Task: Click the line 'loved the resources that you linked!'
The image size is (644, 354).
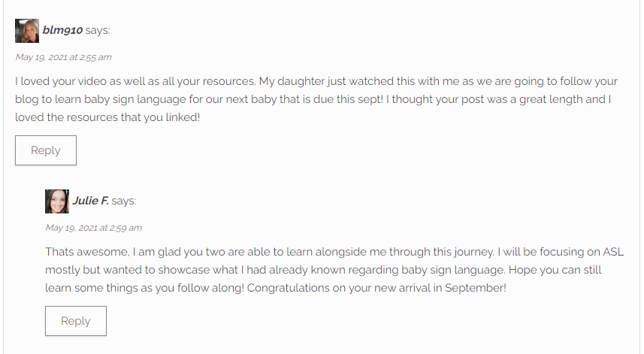Action: pyautogui.click(x=107, y=117)
